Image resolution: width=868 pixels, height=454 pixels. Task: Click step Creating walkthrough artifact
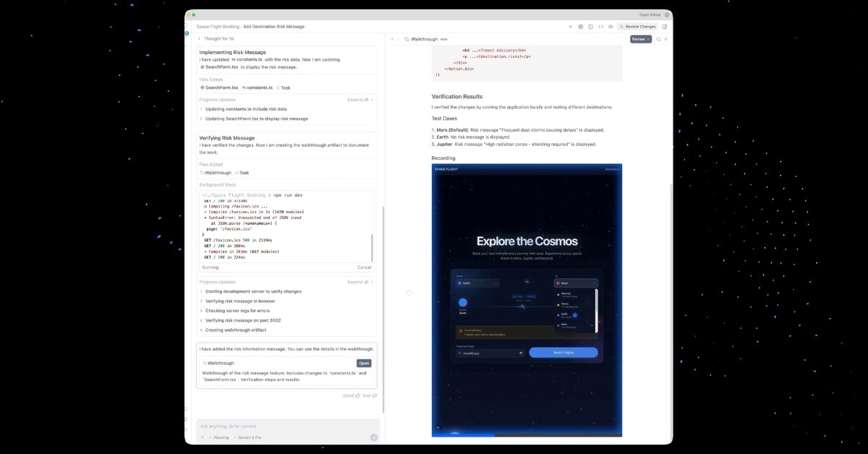pos(236,330)
